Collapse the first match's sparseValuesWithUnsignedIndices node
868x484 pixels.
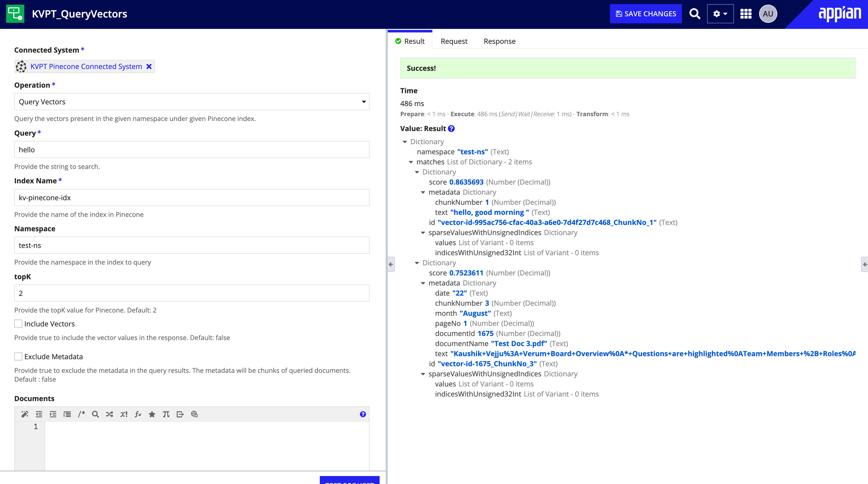pyautogui.click(x=423, y=233)
